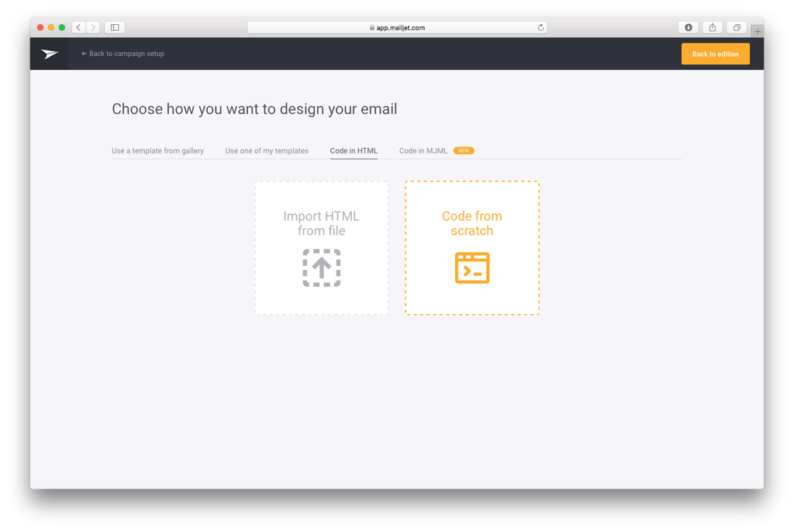
Task: Go forward with Safari's forward arrow
Action: [93, 27]
